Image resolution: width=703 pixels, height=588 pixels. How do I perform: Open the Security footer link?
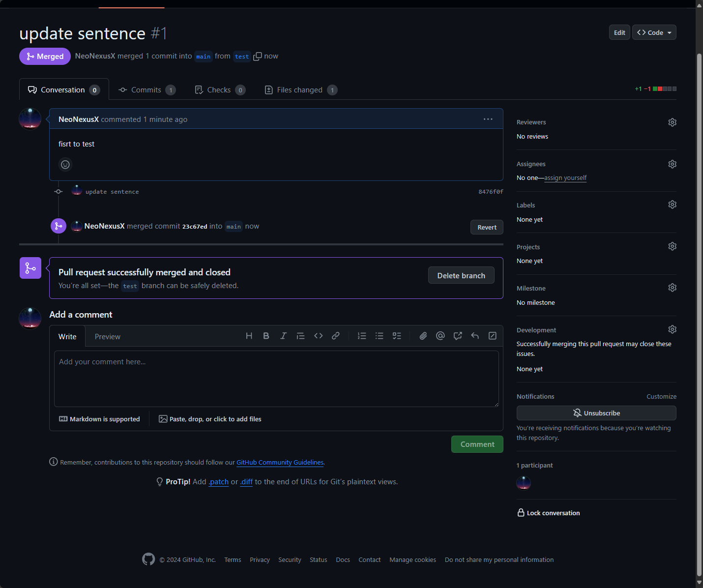pos(290,559)
